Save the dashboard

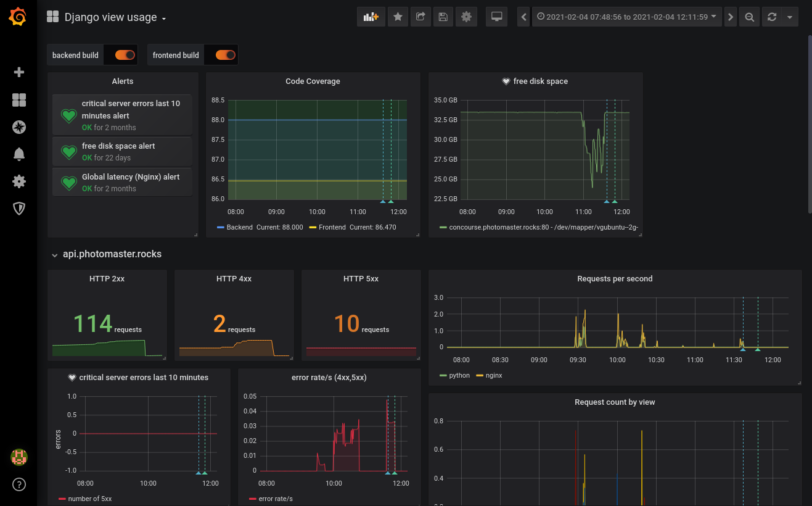click(443, 17)
